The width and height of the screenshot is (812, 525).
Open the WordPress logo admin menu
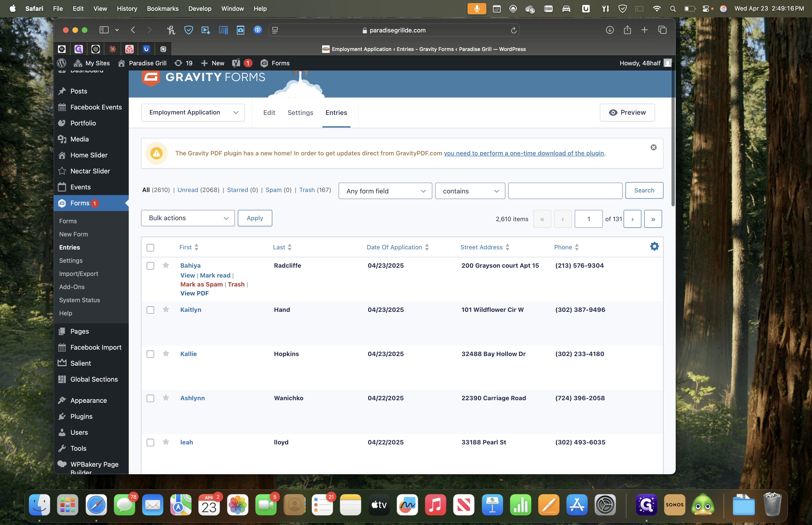coord(62,63)
